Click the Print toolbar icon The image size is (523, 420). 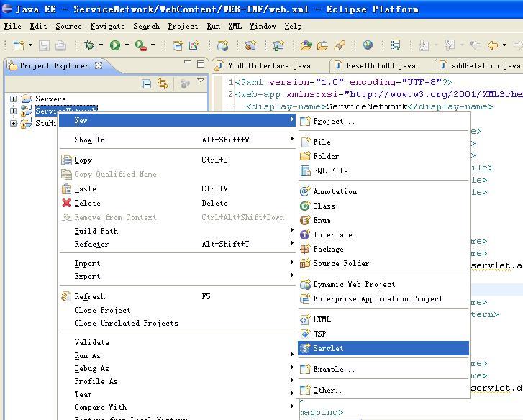click(x=60, y=45)
